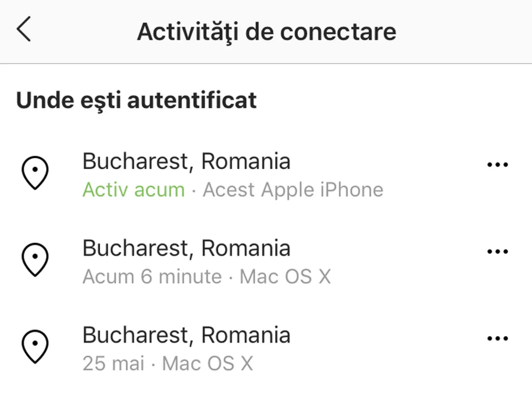532x399 pixels.
Task: Click the green 'Activ acum' status text
Action: click(x=133, y=190)
